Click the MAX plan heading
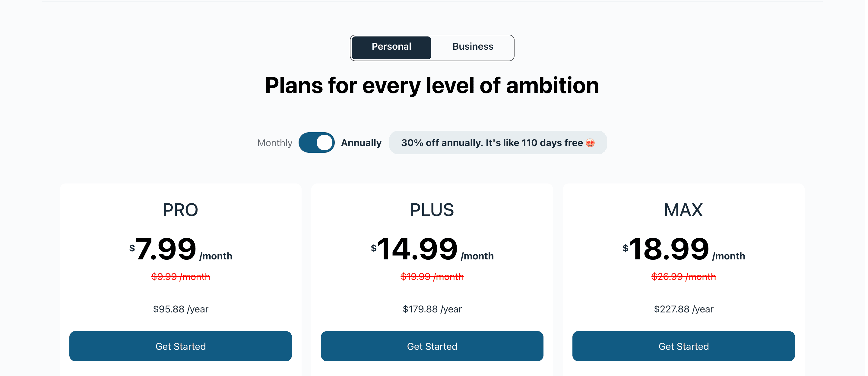Image resolution: width=868 pixels, height=376 pixels. coord(683,210)
